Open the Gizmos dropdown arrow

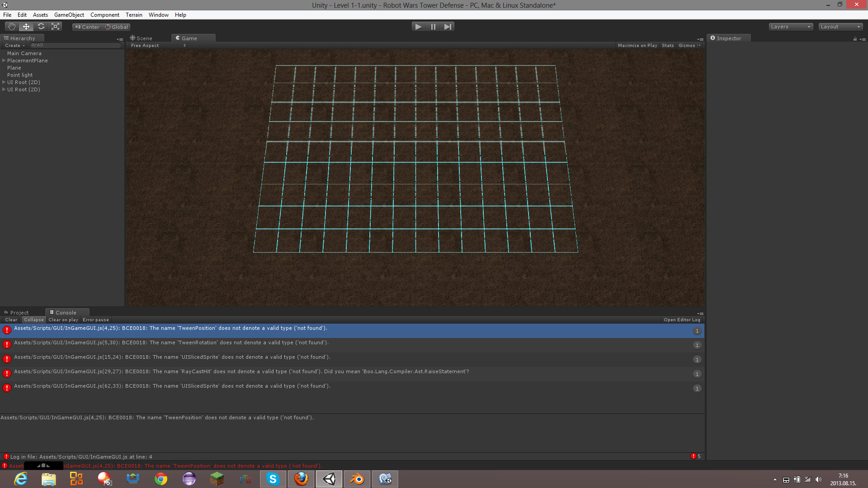[699, 46]
